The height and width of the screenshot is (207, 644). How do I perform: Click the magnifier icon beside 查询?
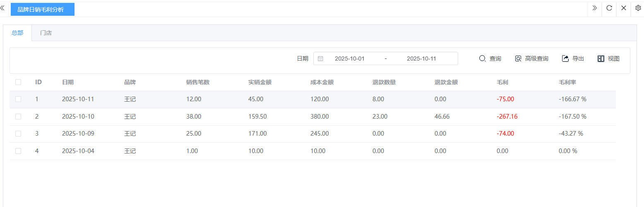482,59
